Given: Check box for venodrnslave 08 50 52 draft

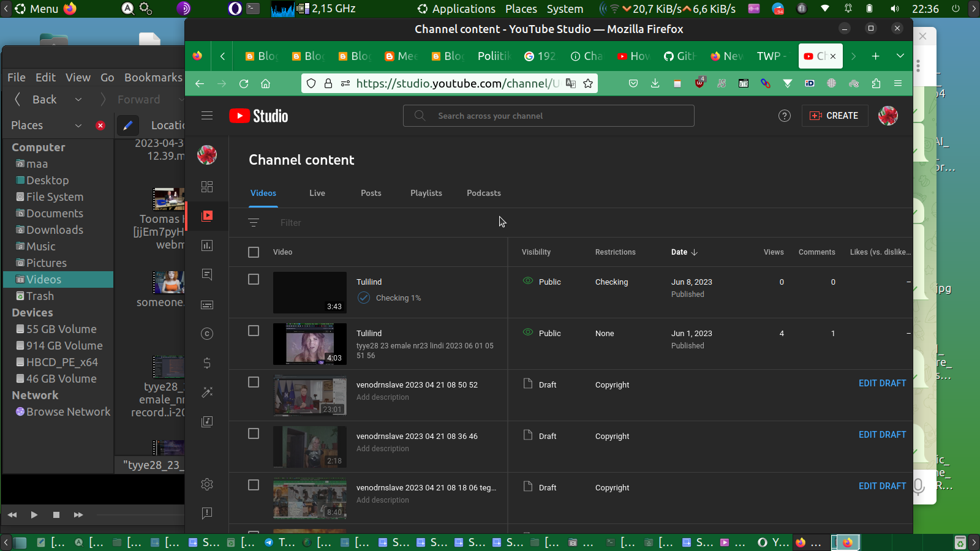Looking at the screenshot, I should click(x=254, y=382).
